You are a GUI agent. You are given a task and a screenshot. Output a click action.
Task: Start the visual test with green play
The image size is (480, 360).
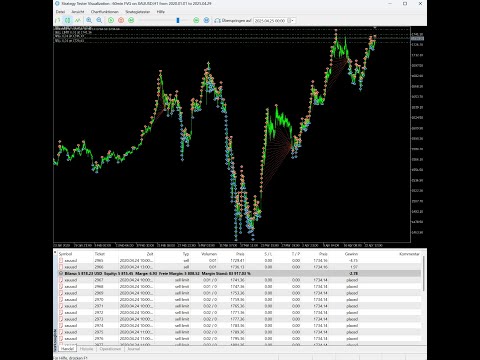click(111, 20)
